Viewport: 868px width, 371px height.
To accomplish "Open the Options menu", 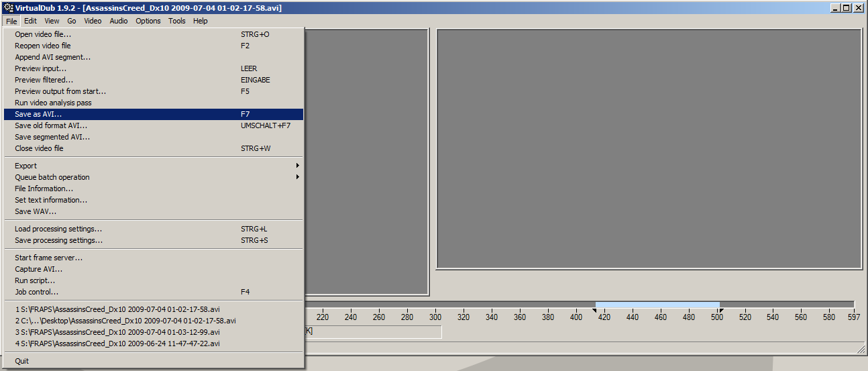I will pos(148,21).
